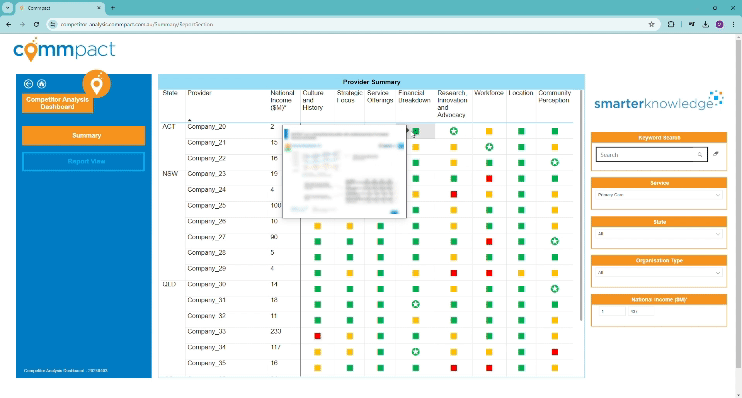
Task: Sort by the Community Perception column header
Action: coord(555,97)
